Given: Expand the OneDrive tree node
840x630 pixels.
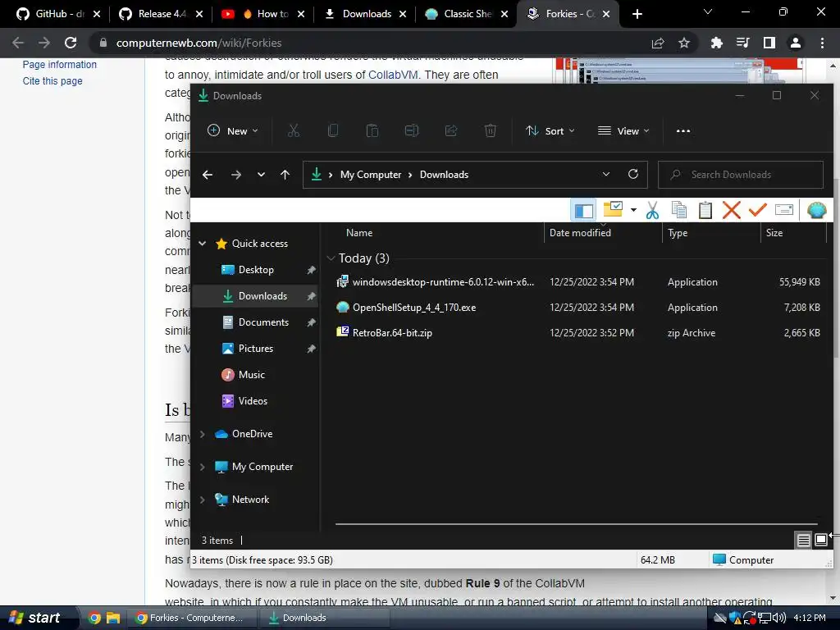Looking at the screenshot, I should 203,434.
